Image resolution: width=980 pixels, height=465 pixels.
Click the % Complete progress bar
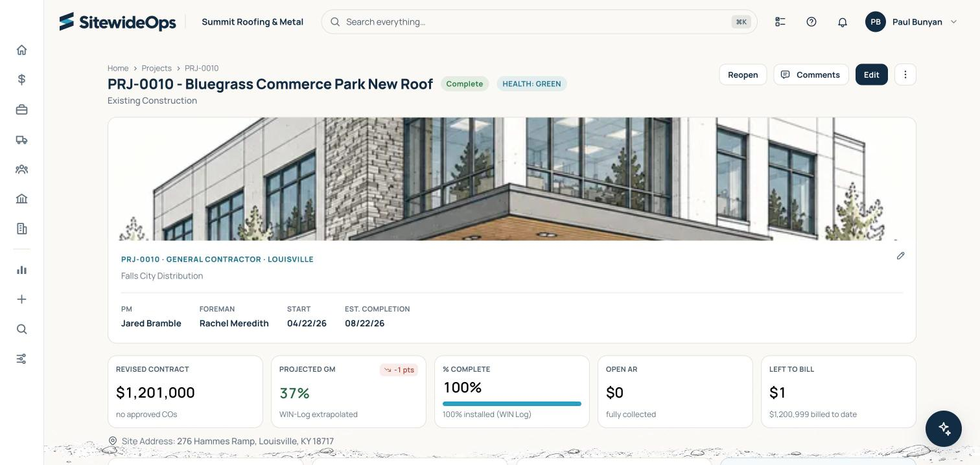512,403
